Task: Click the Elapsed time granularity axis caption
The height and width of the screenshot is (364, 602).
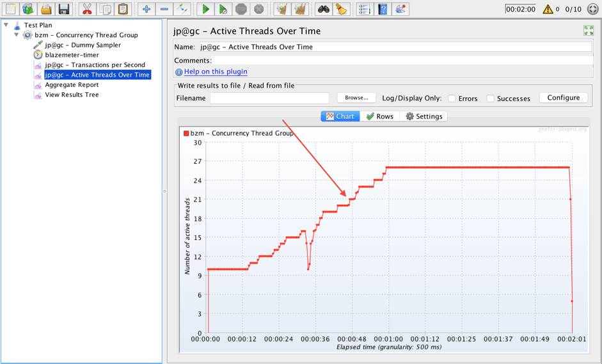Action: [x=389, y=347]
